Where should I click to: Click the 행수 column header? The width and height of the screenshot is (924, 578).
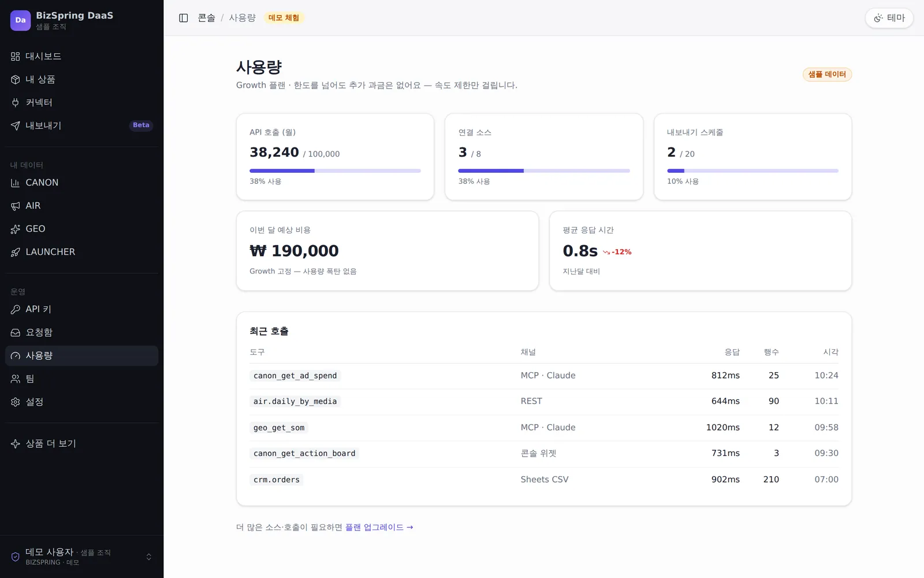[x=772, y=352]
